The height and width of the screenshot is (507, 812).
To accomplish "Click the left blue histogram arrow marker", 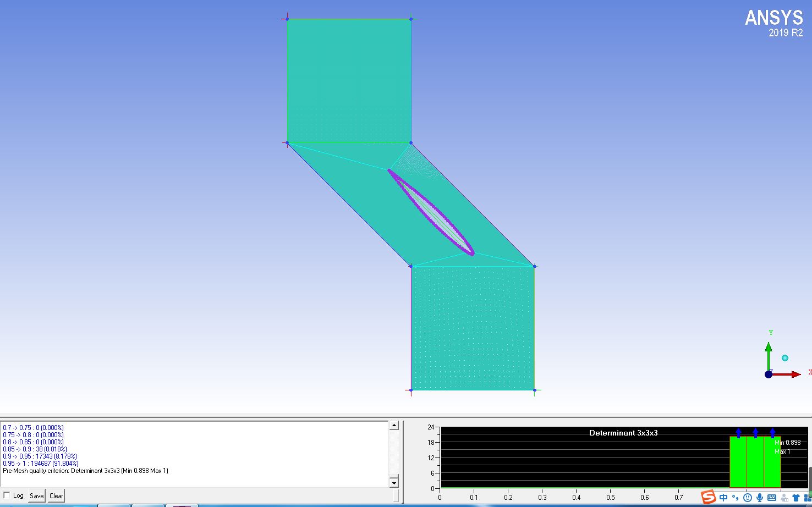I will (x=738, y=433).
